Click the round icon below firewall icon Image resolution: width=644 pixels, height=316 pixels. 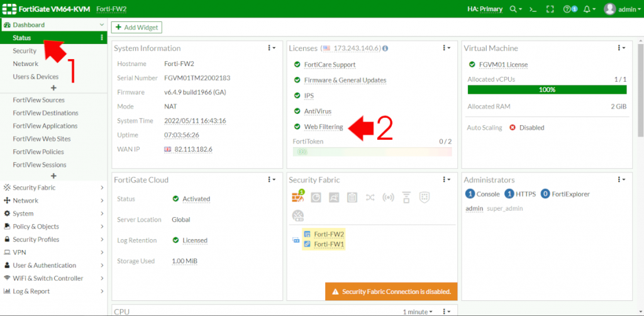click(x=297, y=215)
